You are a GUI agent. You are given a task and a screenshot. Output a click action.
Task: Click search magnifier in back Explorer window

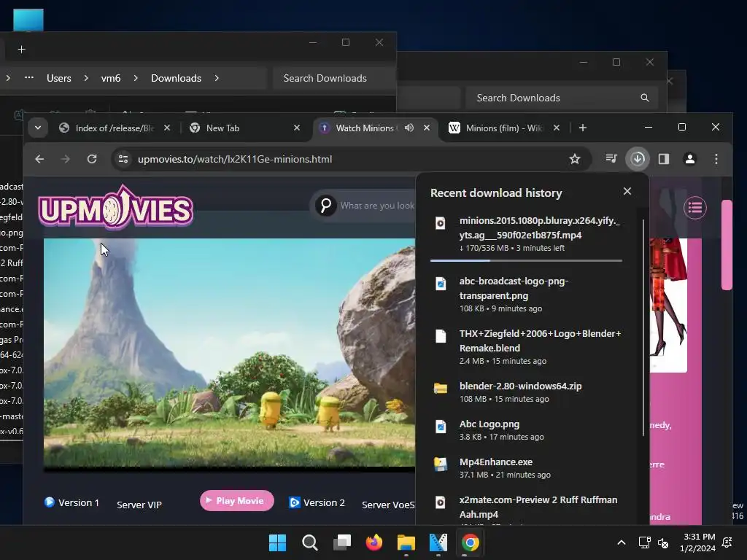(x=645, y=98)
